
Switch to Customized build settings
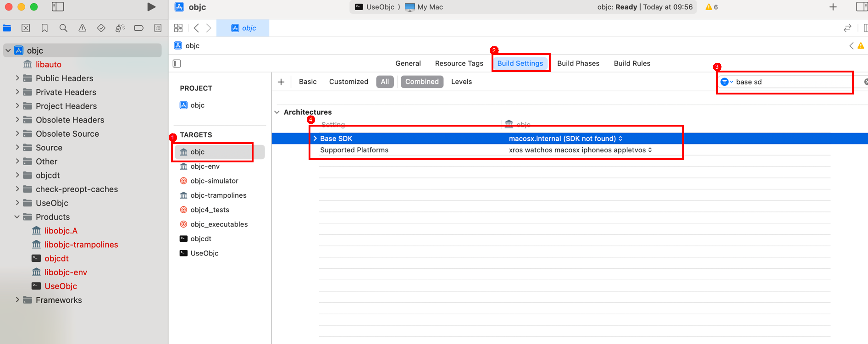click(x=348, y=82)
